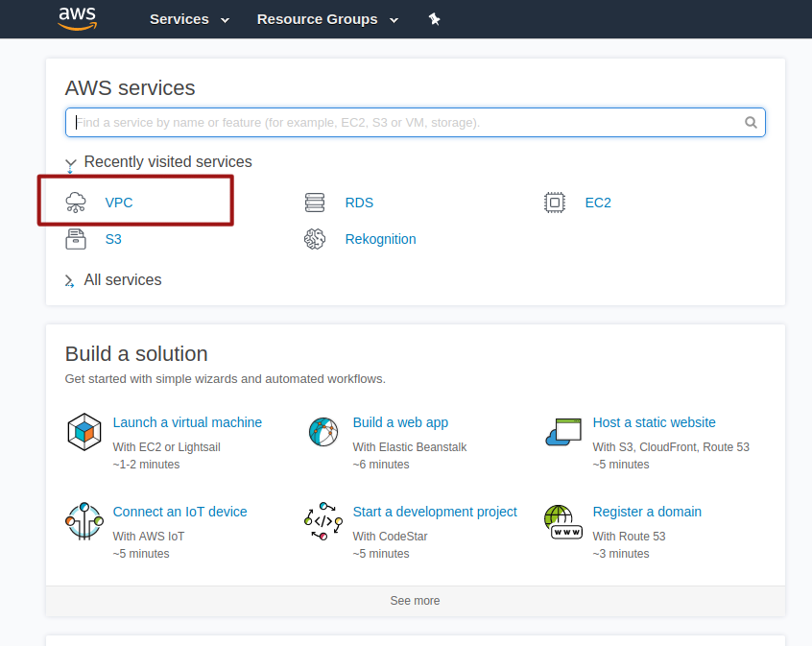Open the Resource Groups dropdown
Viewport: 812px width, 646px height.
pos(326,19)
